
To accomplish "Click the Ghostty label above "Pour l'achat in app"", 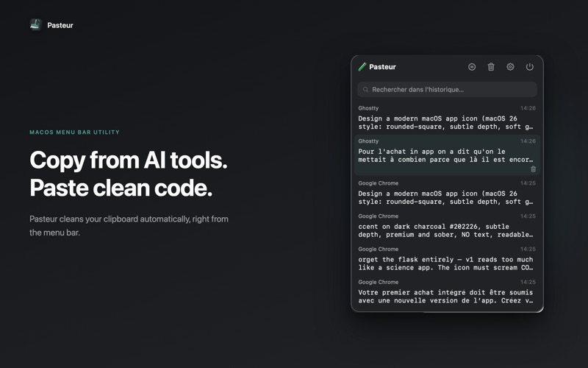I will (x=368, y=141).
